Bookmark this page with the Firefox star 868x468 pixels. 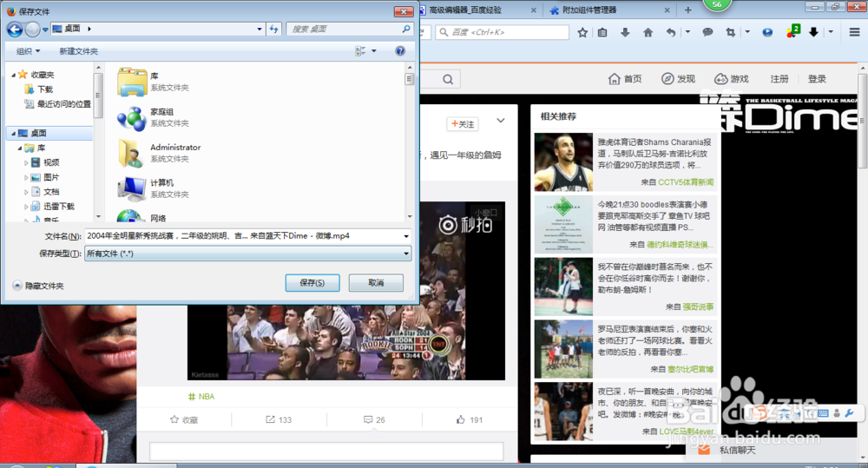point(582,33)
